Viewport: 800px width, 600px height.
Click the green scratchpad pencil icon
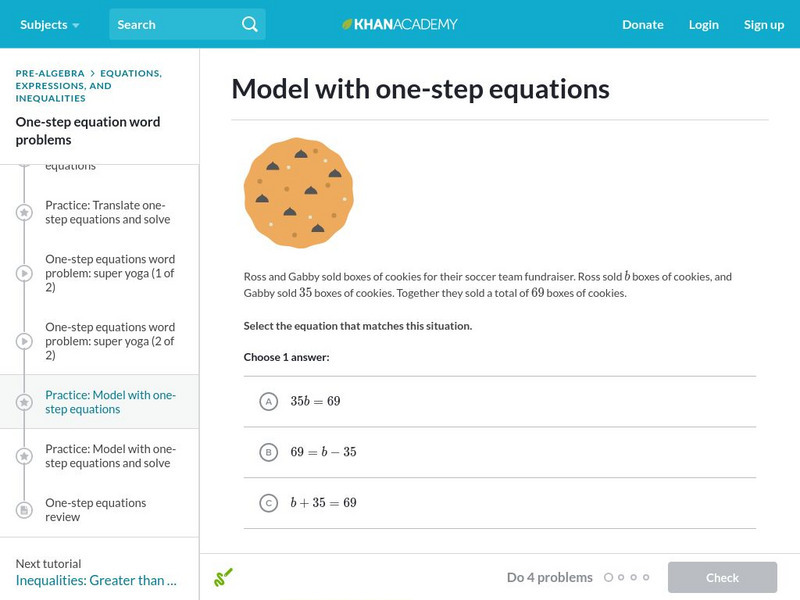coord(223,577)
